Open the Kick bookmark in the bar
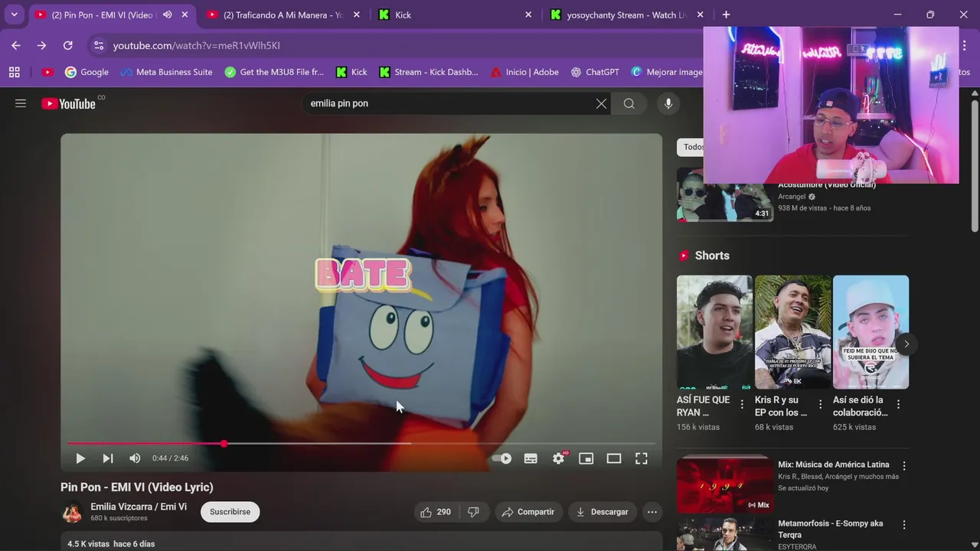 [x=351, y=72]
